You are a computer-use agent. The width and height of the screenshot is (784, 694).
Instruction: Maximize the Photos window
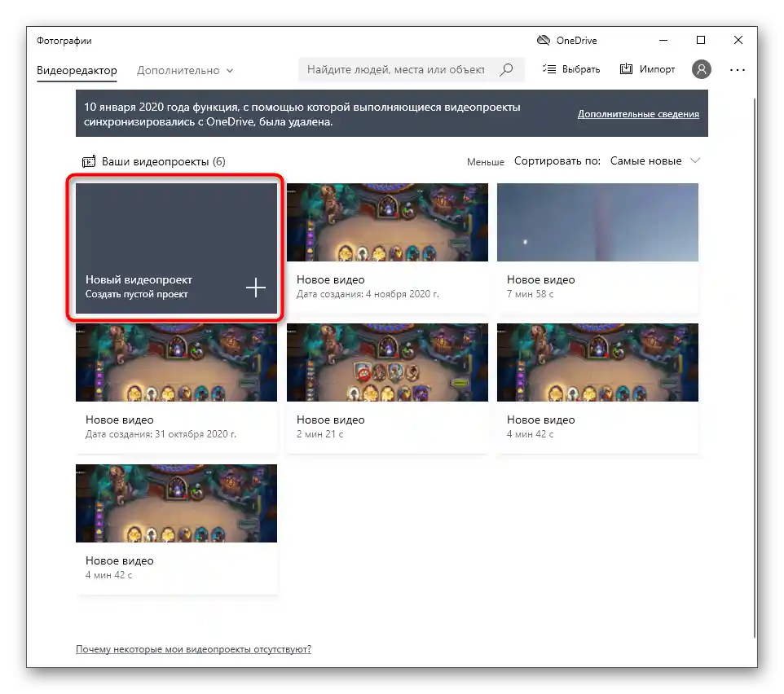701,40
